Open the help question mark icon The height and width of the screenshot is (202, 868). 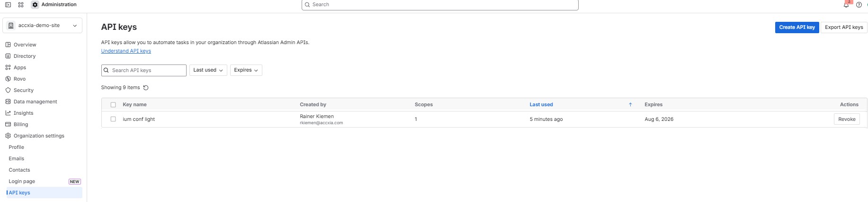click(x=859, y=5)
